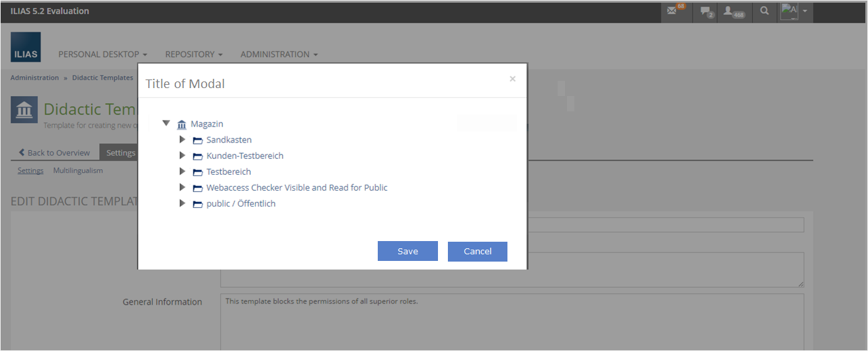Image resolution: width=868 pixels, height=351 pixels.
Task: Click the users online icon in top bar
Action: pos(732,11)
